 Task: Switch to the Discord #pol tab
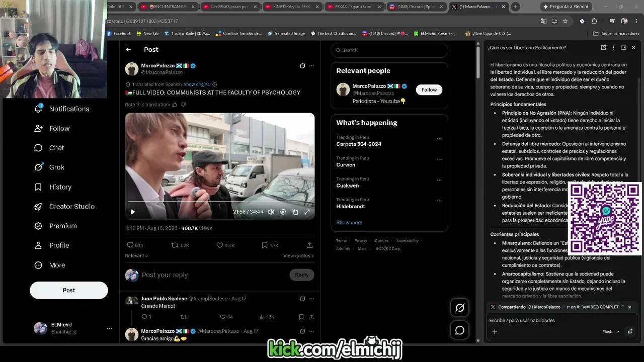pos(416,7)
